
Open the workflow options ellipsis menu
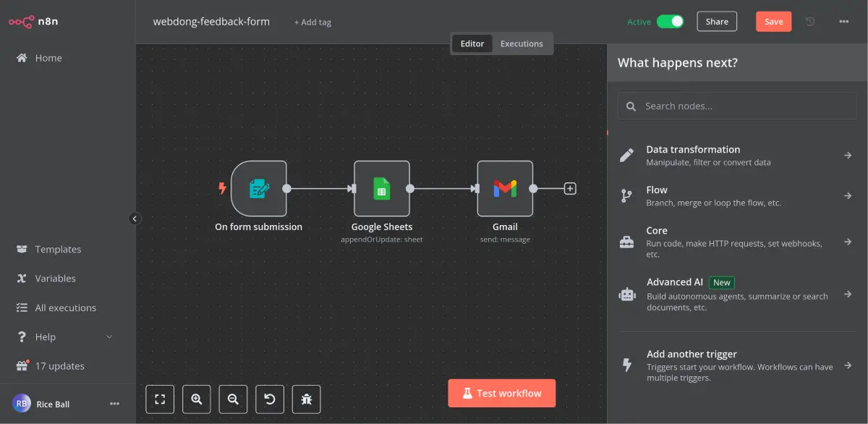point(843,22)
